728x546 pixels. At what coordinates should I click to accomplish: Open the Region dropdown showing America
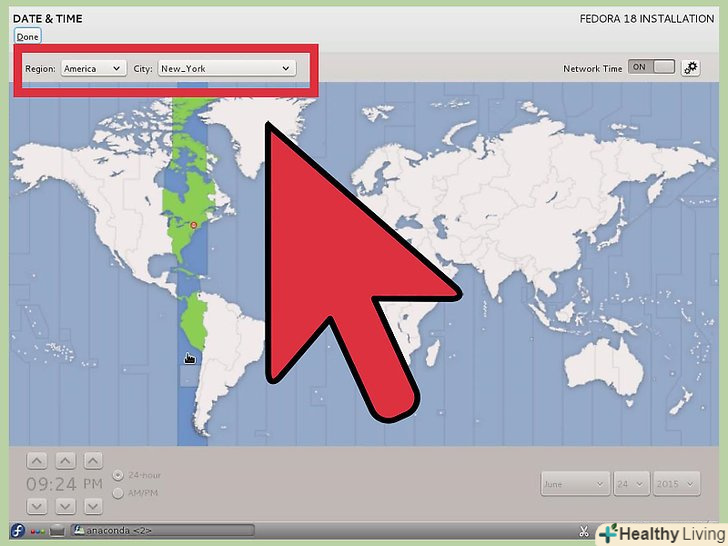[x=93, y=68]
